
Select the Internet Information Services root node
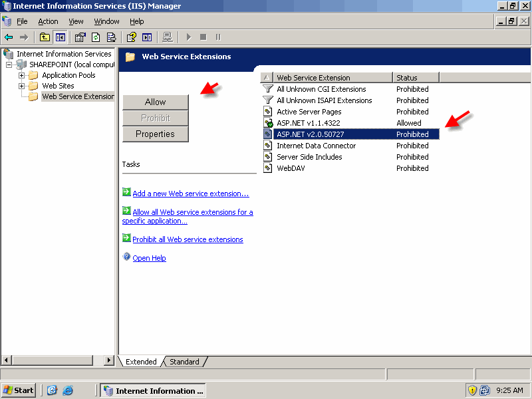click(64, 54)
